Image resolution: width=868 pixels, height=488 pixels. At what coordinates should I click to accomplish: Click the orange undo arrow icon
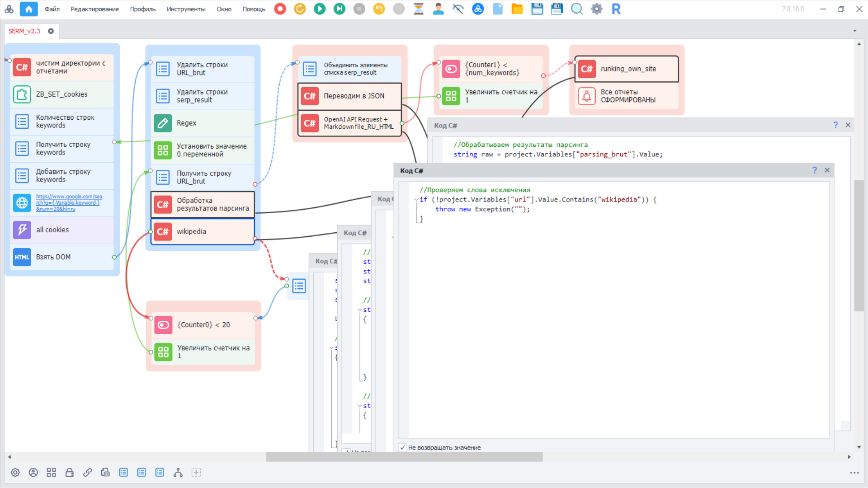coord(379,9)
